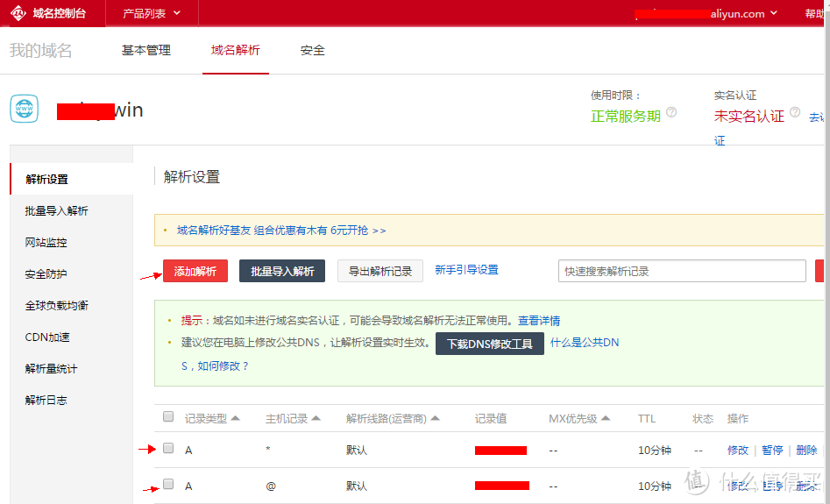
Task: Sort by MX优先级 column arrow
Action: click(x=606, y=418)
